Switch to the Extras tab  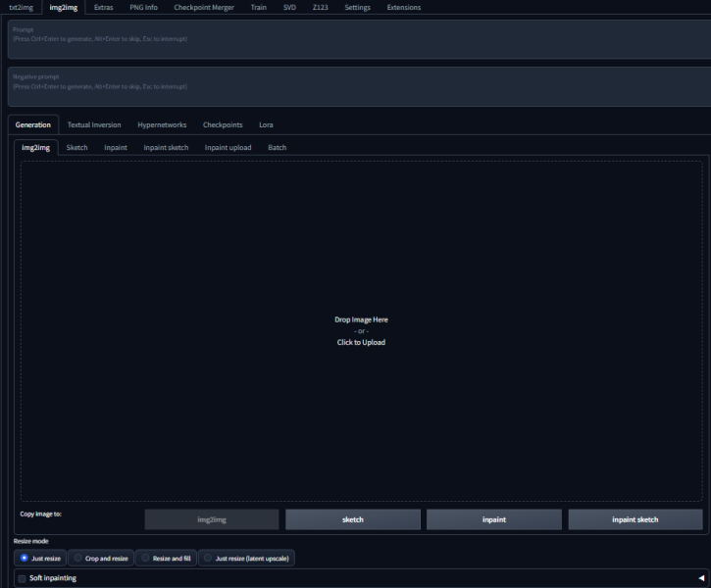[x=103, y=7]
